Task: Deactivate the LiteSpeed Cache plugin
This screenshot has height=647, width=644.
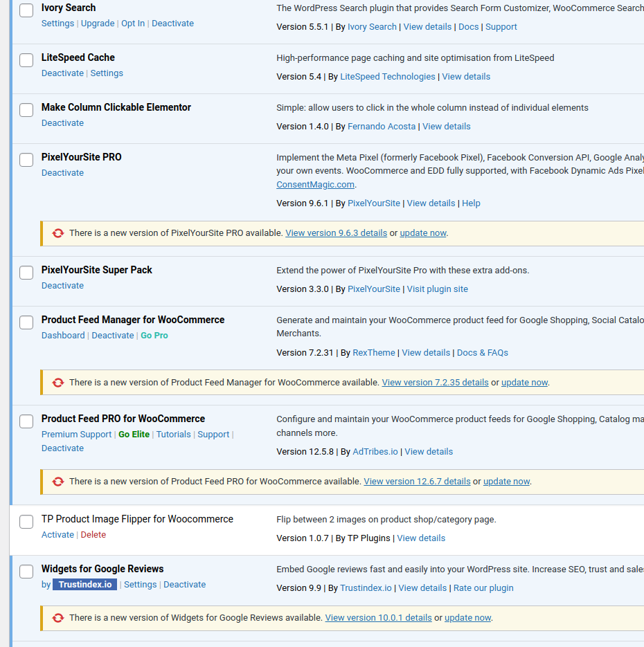Action: 62,73
